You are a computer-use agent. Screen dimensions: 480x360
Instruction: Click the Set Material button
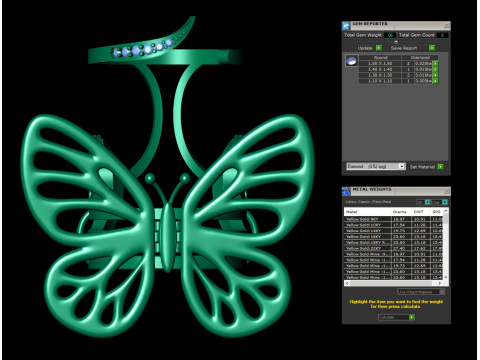440,166
